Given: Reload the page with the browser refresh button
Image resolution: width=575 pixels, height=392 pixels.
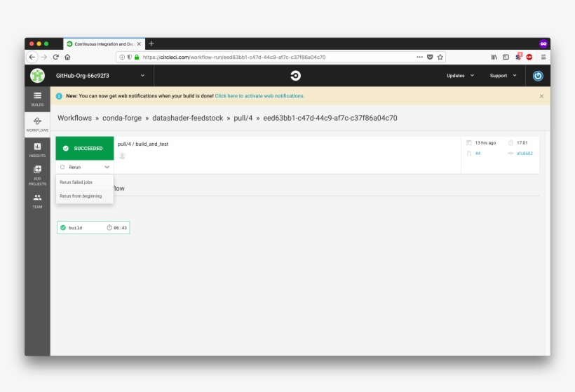Looking at the screenshot, I should (x=56, y=58).
